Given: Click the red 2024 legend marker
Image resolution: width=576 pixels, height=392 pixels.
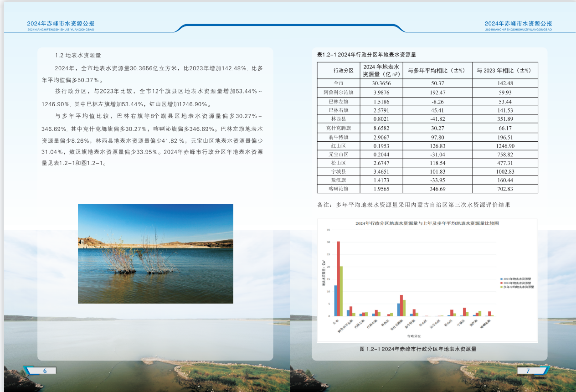Looking at the screenshot, I should pyautogui.click(x=501, y=283).
